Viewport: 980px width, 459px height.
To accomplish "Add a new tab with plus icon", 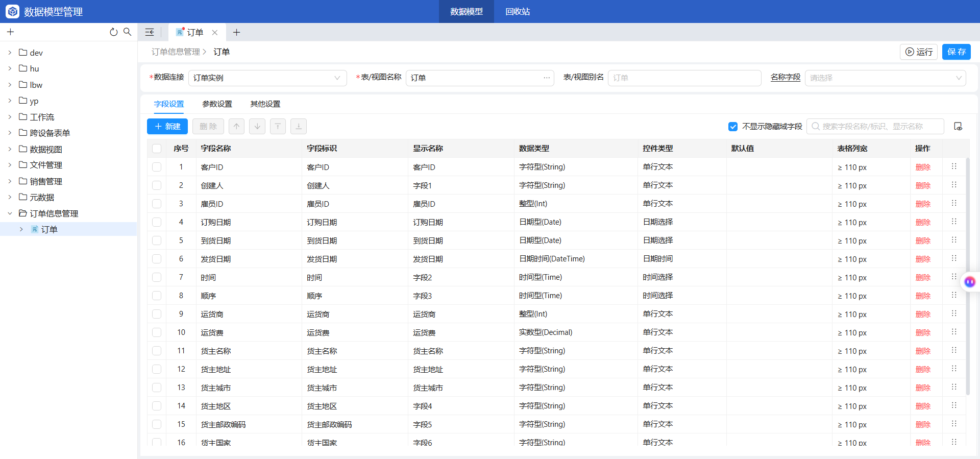I will click(x=236, y=32).
